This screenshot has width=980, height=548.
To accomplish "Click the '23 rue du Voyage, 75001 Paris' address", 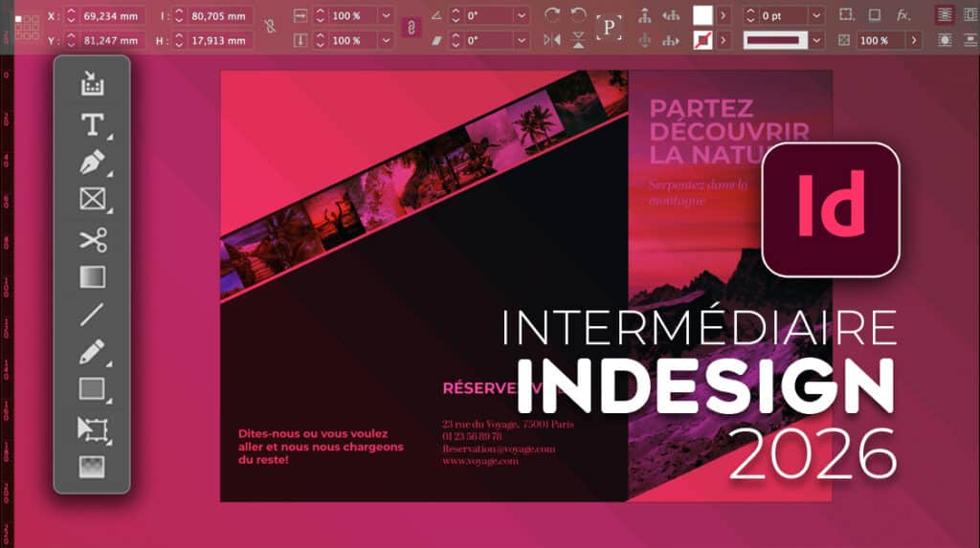I will [507, 424].
